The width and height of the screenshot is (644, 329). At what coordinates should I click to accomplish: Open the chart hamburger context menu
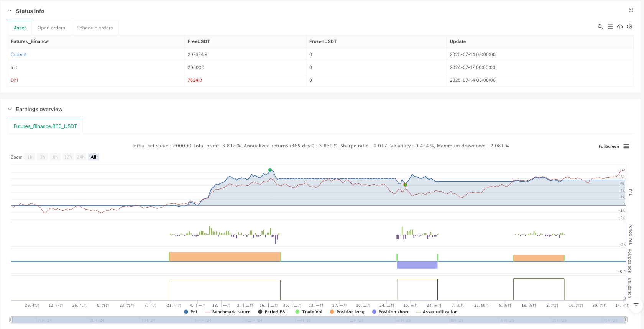pos(626,146)
